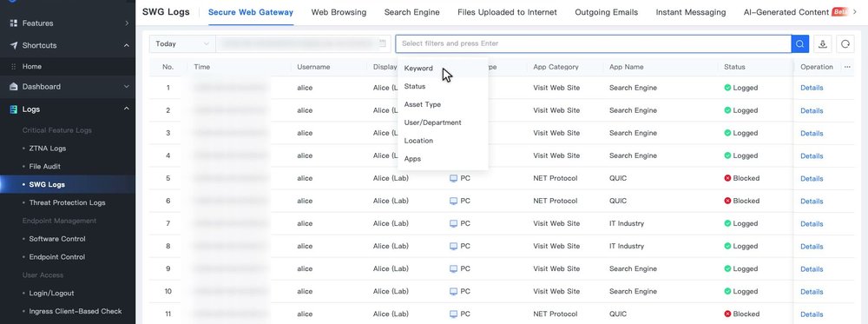
Task: Click the PC asset icon in row 5
Action: tap(453, 178)
